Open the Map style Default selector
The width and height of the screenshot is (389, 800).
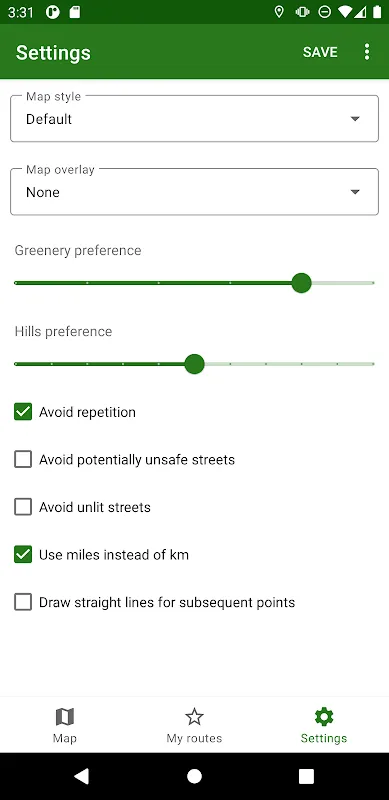pos(194,118)
